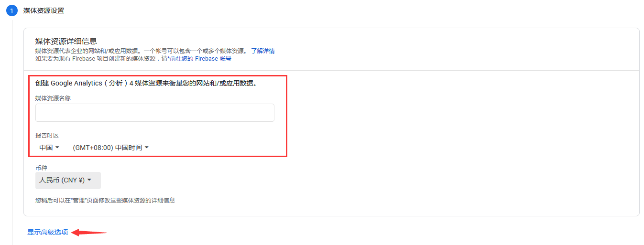
Task: Click the 媒体资源详细信息 heading
Action: [x=66, y=41]
